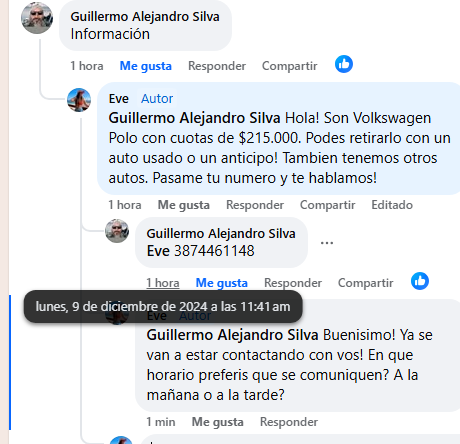
Task: Share the Información comment via Compartir
Action: click(290, 66)
